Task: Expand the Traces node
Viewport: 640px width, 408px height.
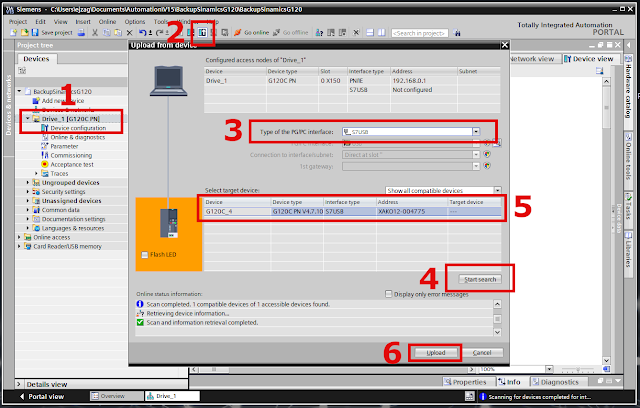Action: coord(36,173)
